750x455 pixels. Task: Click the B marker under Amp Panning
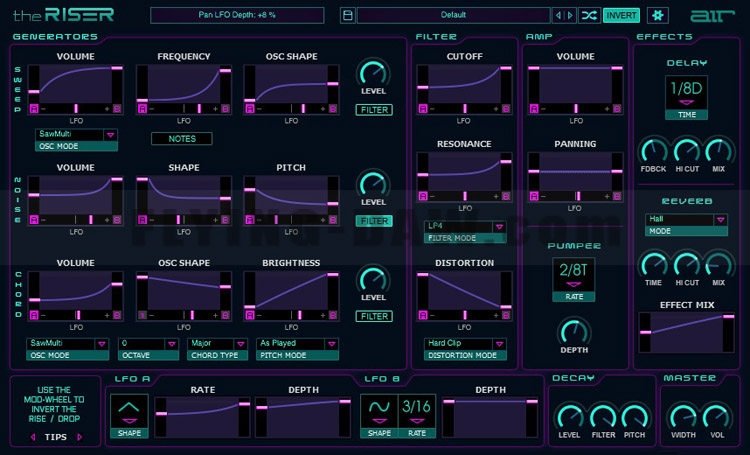click(617, 196)
